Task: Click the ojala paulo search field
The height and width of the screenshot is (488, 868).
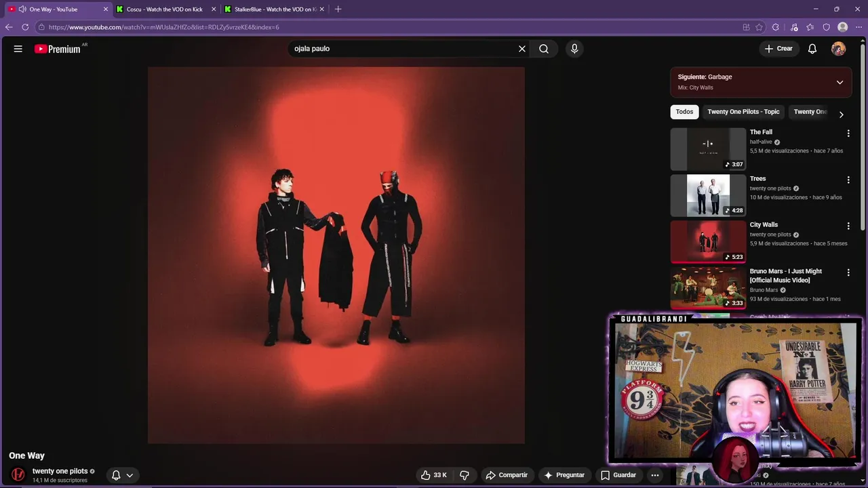Action: pos(403,49)
